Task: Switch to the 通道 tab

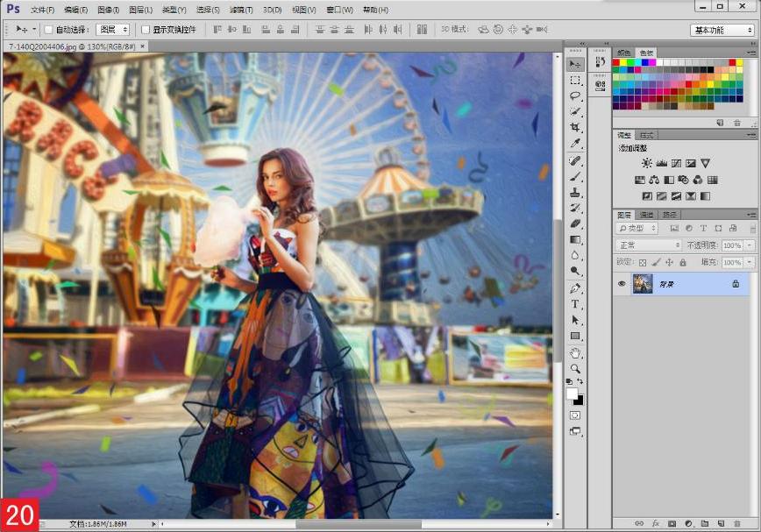Action: [x=646, y=215]
